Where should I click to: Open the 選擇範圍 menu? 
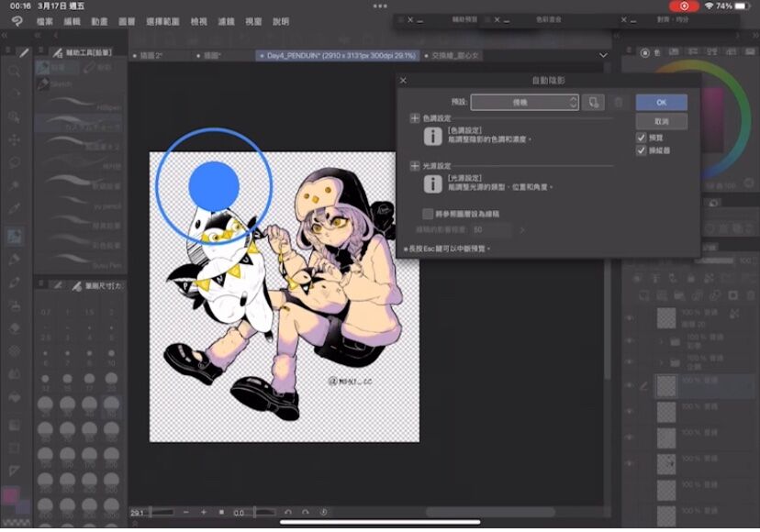(x=162, y=22)
